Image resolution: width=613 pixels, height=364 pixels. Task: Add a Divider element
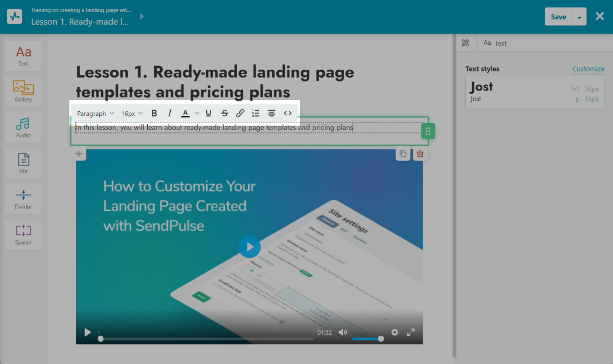[x=23, y=199]
